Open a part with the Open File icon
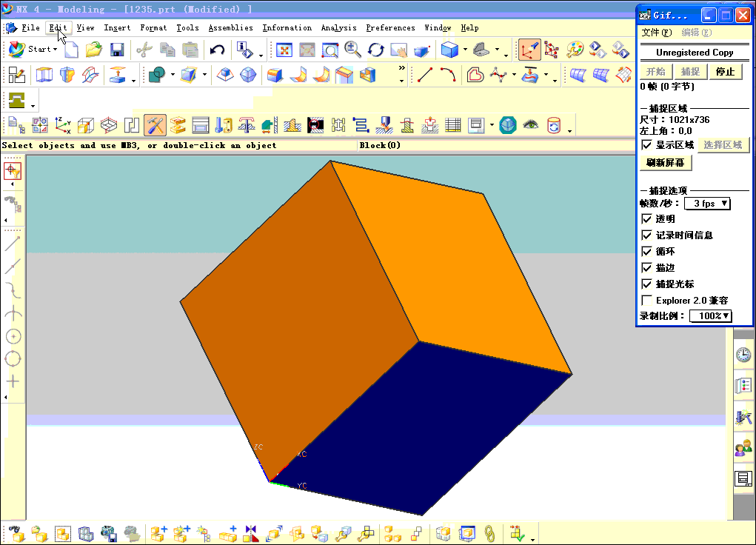Screen dimensions: 756x545 pos(93,49)
